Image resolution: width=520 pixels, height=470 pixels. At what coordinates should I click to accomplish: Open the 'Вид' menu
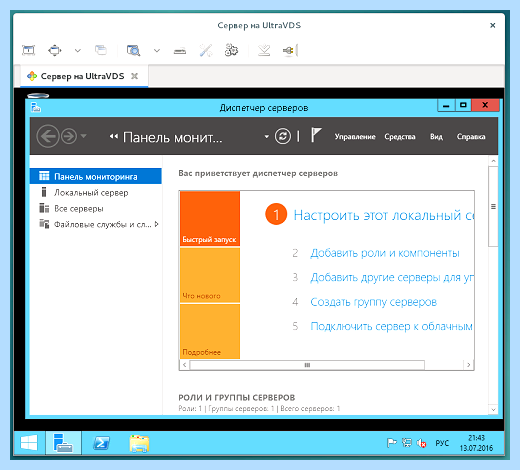[436, 137]
